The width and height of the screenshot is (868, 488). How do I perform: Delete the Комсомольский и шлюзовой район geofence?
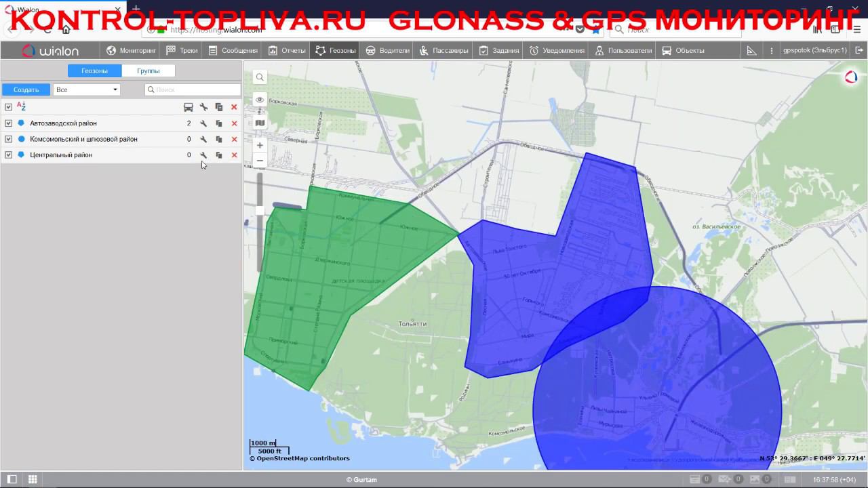[x=234, y=139]
